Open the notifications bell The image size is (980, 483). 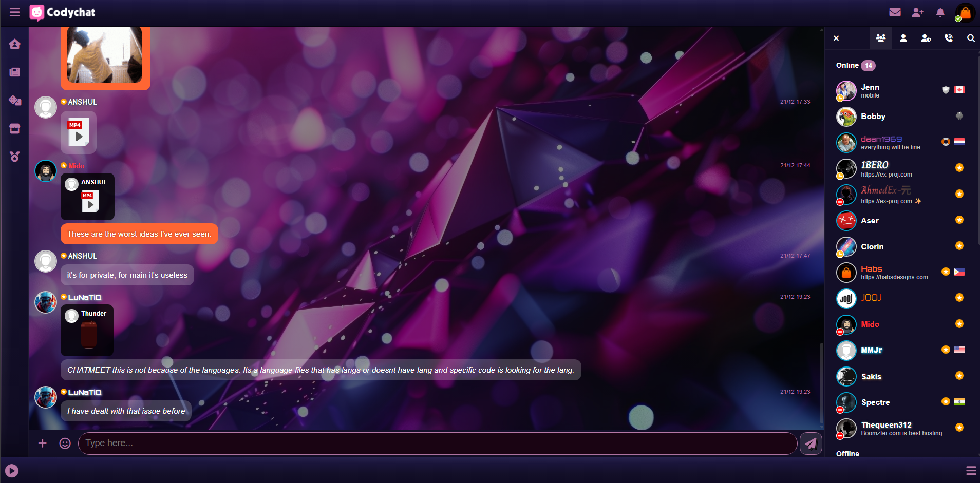point(940,12)
